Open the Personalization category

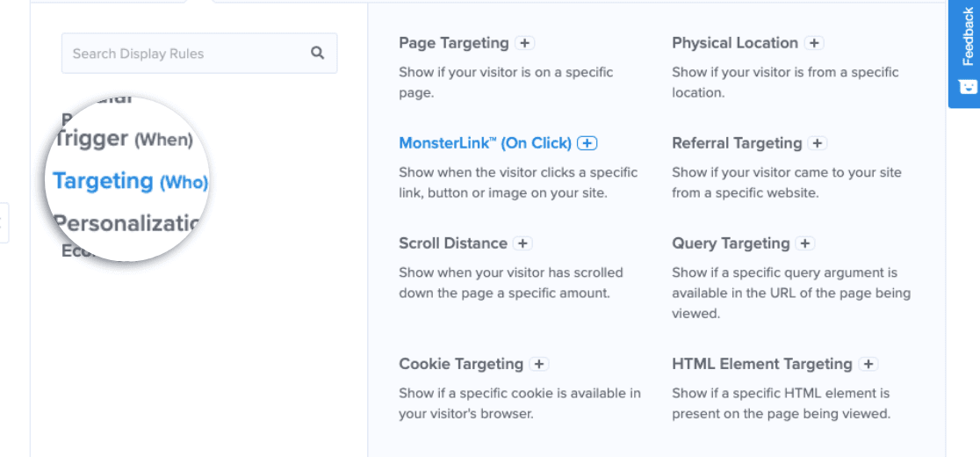pos(126,222)
